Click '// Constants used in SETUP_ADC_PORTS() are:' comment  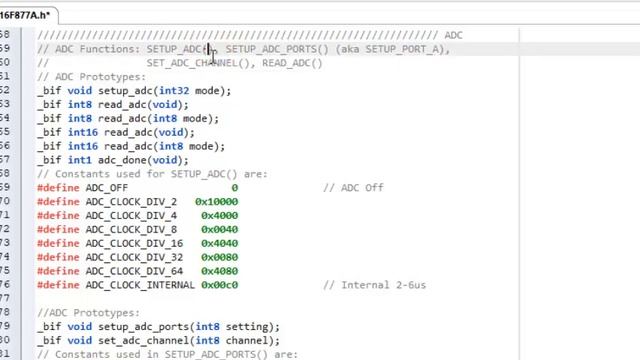[167, 354]
